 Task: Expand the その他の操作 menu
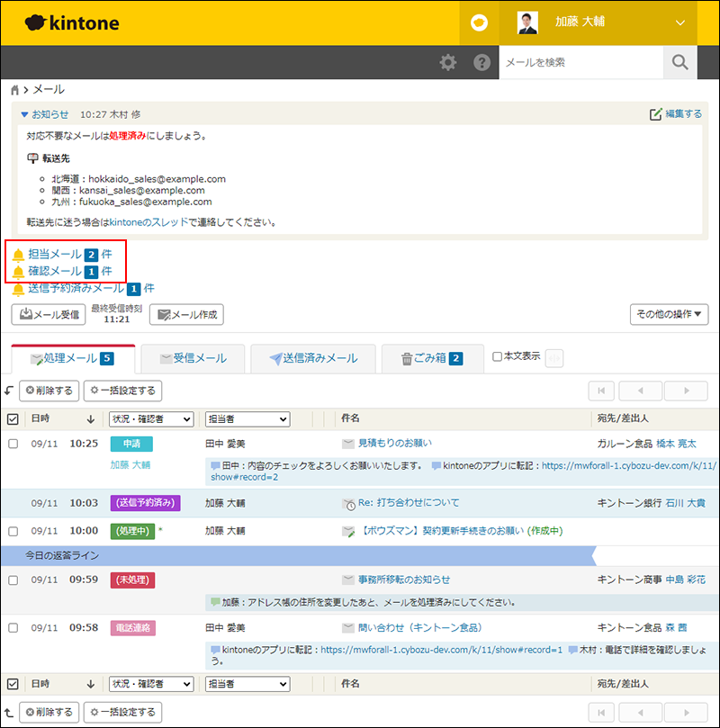pyautogui.click(x=670, y=314)
